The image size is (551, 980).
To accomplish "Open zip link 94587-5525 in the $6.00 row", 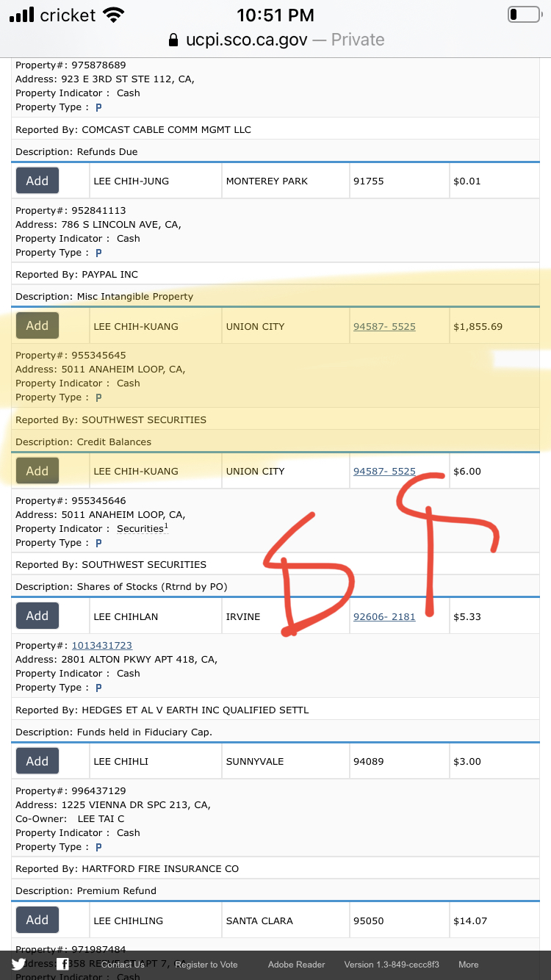I will (x=384, y=471).
